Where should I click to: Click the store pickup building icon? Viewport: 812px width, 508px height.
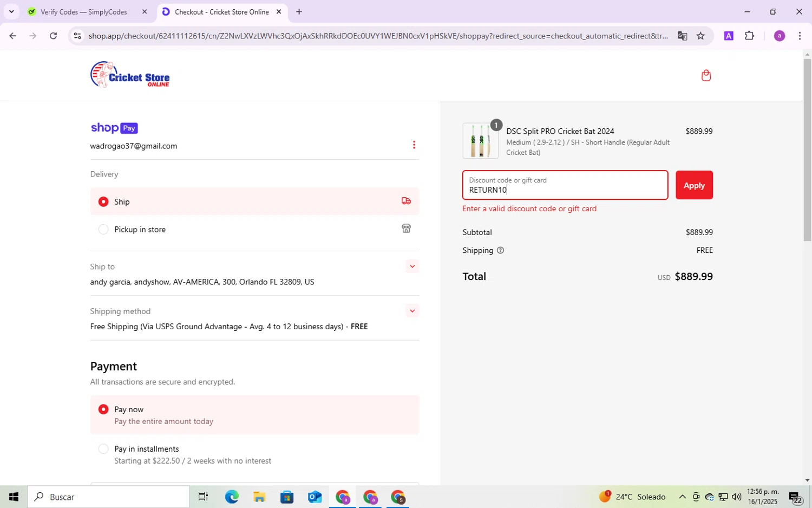(x=406, y=229)
